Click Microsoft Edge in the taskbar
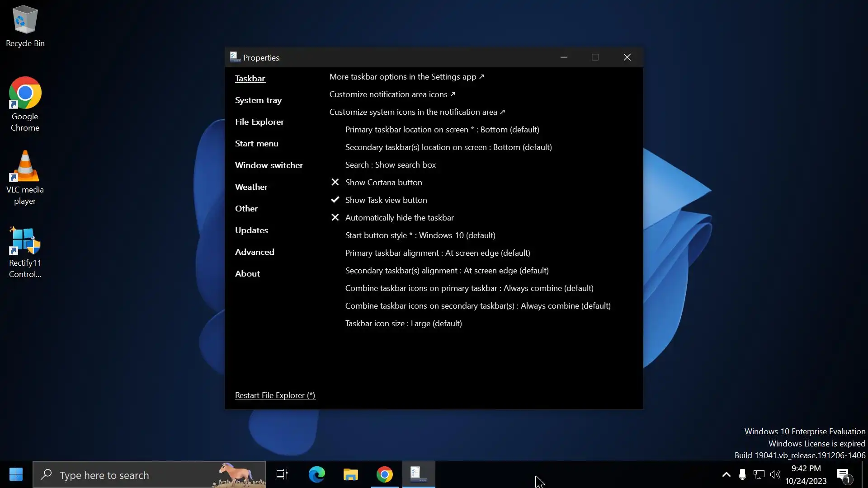 tap(316, 474)
